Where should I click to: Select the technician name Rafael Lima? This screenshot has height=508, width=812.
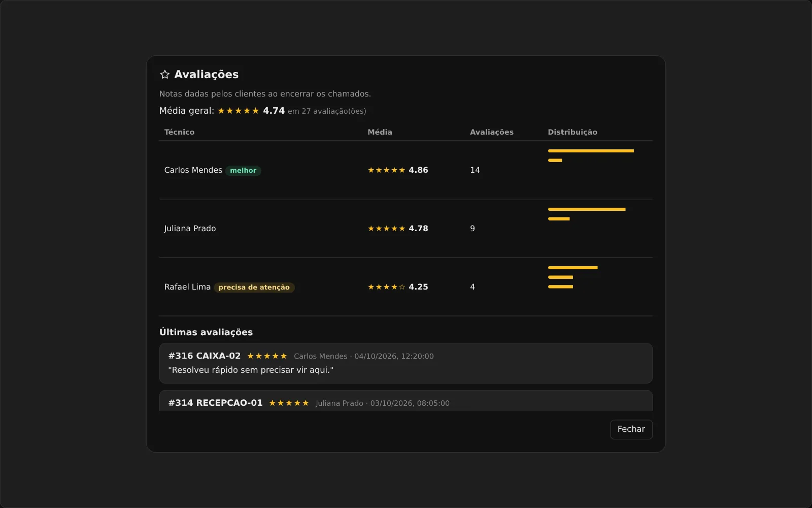click(x=187, y=287)
